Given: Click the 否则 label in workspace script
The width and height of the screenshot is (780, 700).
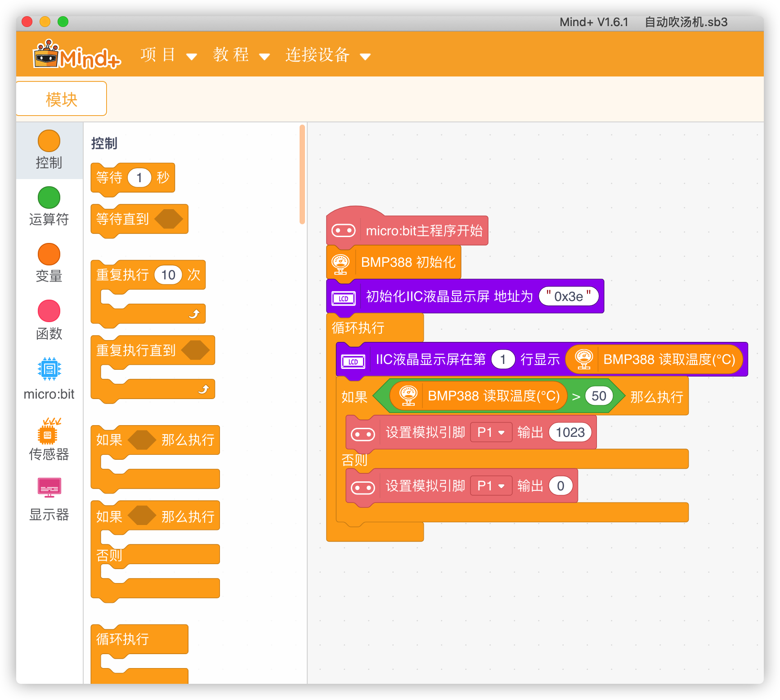Looking at the screenshot, I should pos(354,460).
